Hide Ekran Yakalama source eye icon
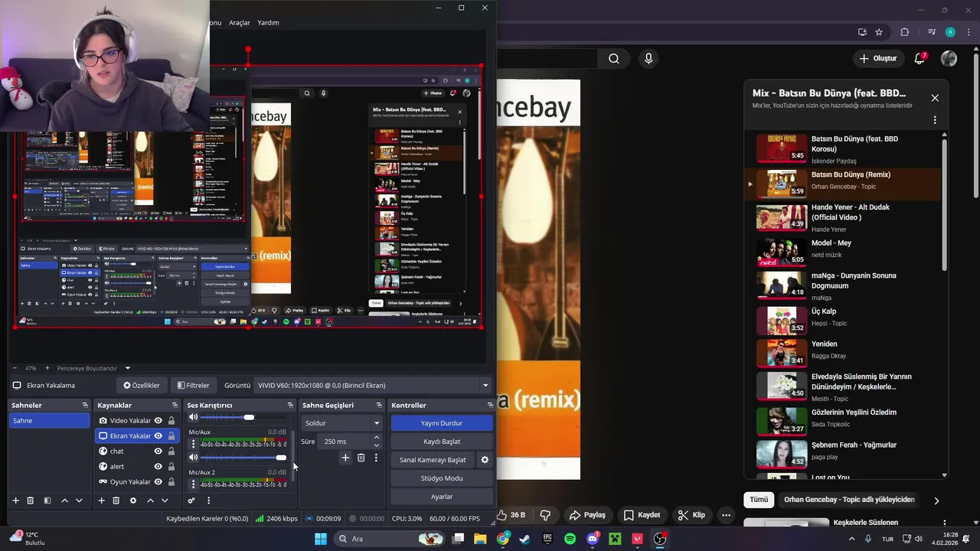Image resolution: width=980 pixels, height=551 pixels. [158, 435]
